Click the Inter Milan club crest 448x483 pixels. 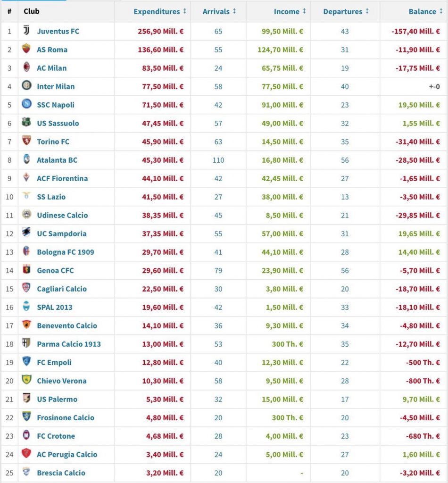(26, 85)
